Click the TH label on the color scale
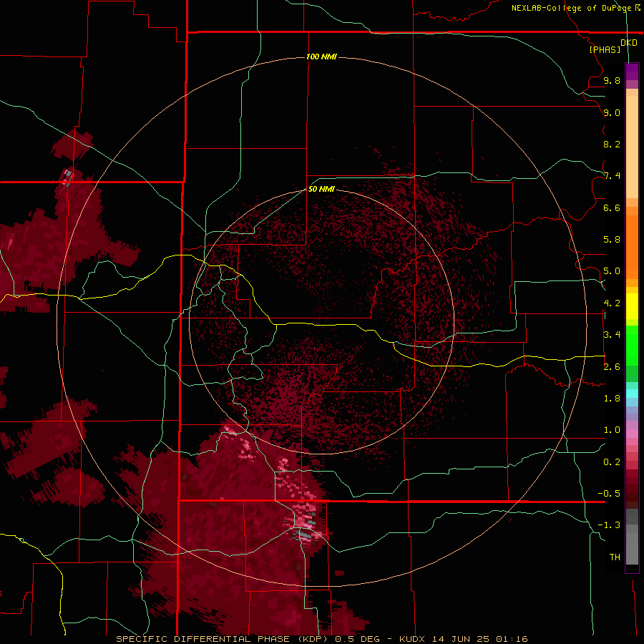The width and height of the screenshot is (644, 644). pyautogui.click(x=615, y=557)
